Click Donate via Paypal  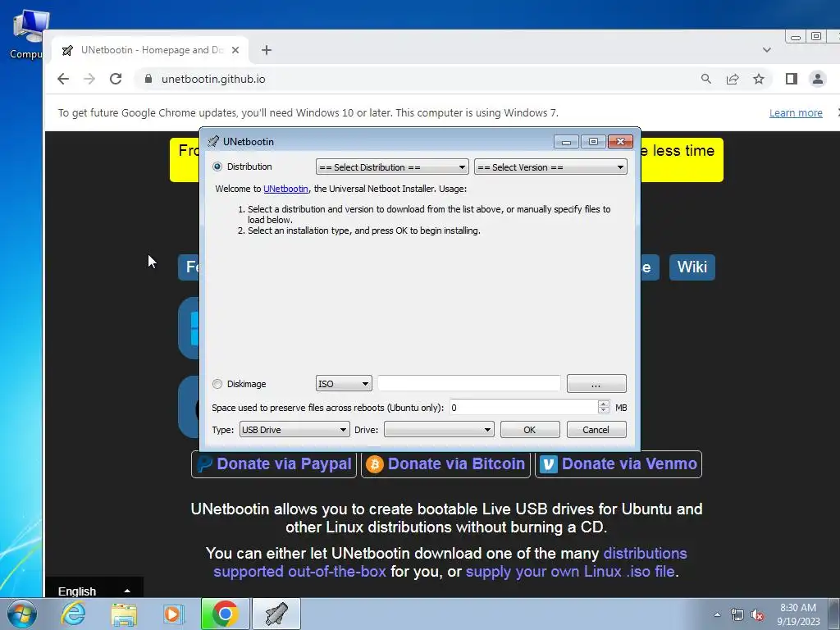tap(274, 464)
